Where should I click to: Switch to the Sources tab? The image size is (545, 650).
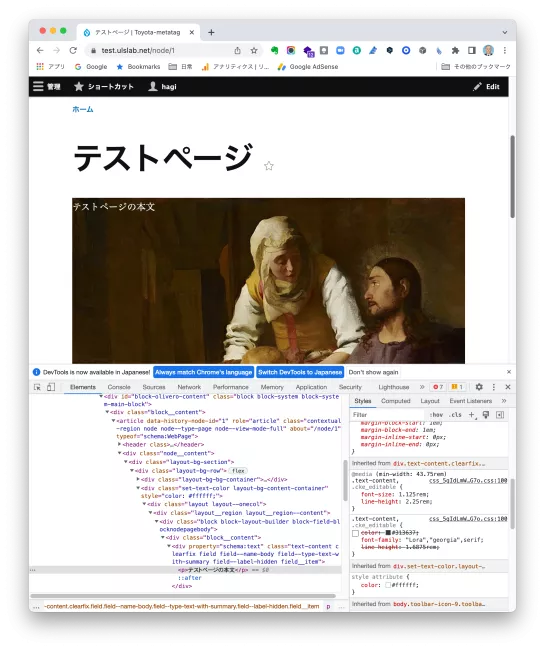coord(154,387)
